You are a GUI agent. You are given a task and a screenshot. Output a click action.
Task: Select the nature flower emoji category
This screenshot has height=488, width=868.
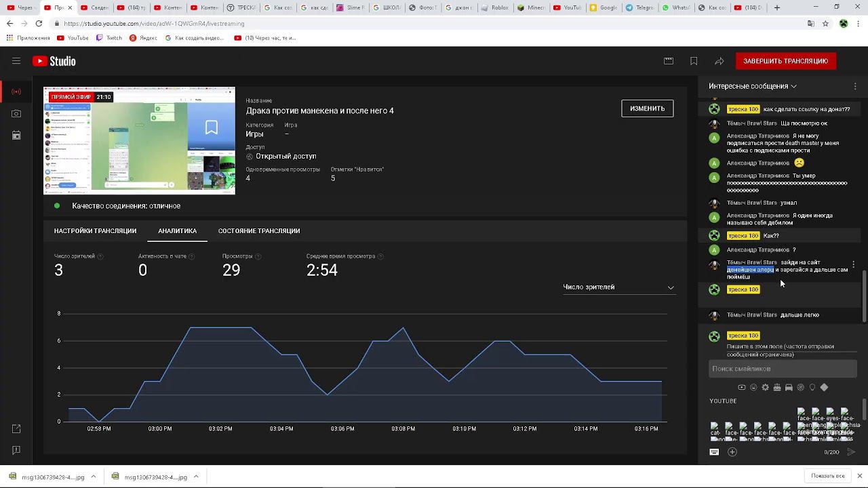click(766, 388)
